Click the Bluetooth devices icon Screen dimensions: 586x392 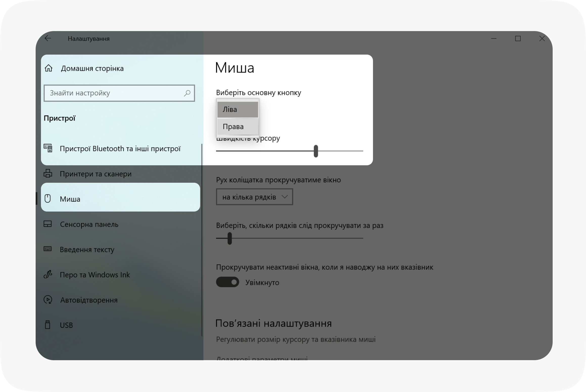[x=48, y=148]
